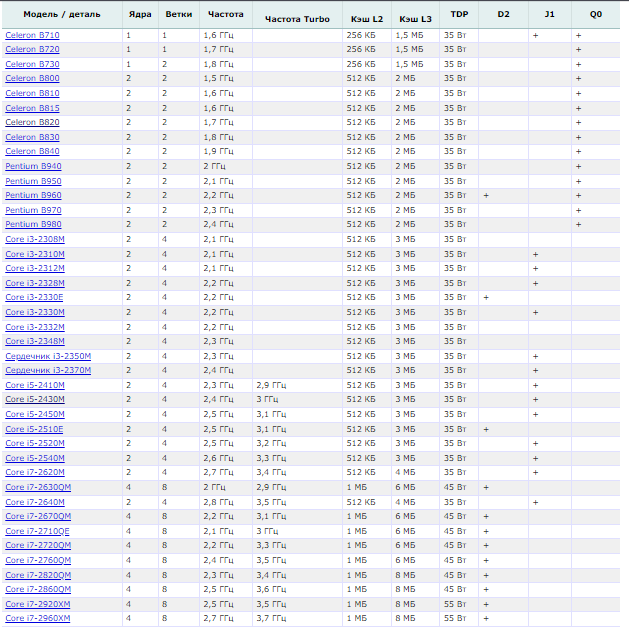Screen dimensions: 629x633
Task: Open the Core i7-2630QM link
Action: click(x=38, y=488)
